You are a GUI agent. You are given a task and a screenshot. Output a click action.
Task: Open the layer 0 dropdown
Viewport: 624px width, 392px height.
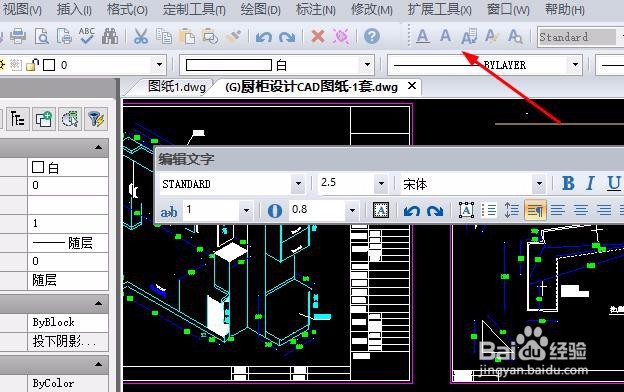(x=159, y=65)
